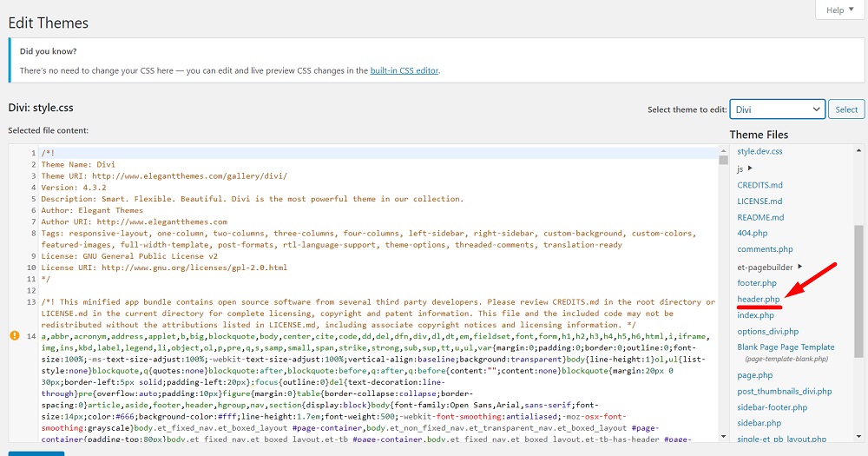Click the 'License: GNU General Public License v2' line
The width and height of the screenshot is (868, 456).
(x=129, y=256)
